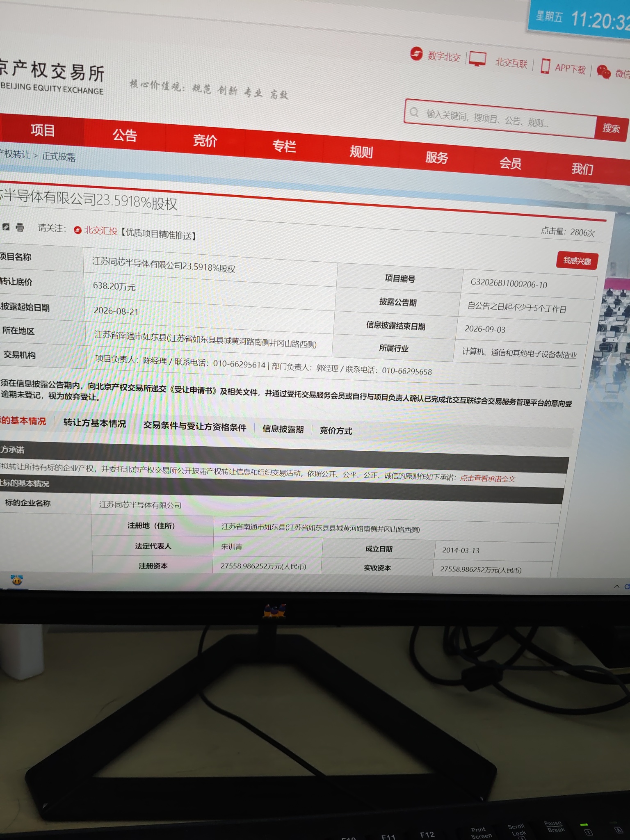Click the industry value 计算机、通信和其他电子设备制造业
The width and height of the screenshot is (630, 840).
click(519, 353)
